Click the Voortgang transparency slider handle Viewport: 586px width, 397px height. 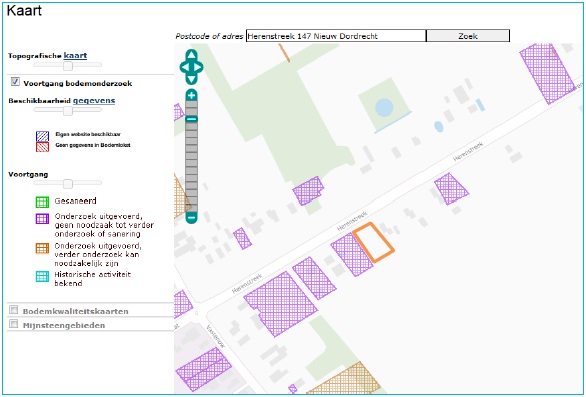tap(68, 184)
